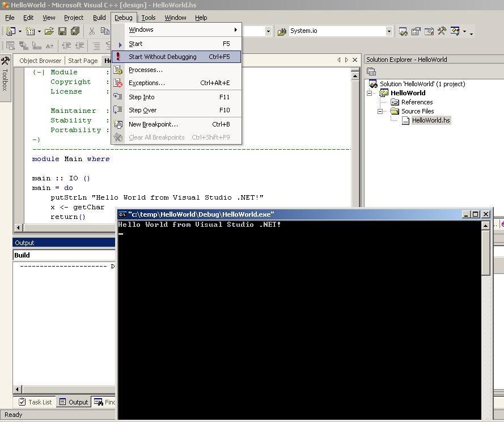The image size is (504, 422).
Task: Open the Project menu
Action: 74,18
